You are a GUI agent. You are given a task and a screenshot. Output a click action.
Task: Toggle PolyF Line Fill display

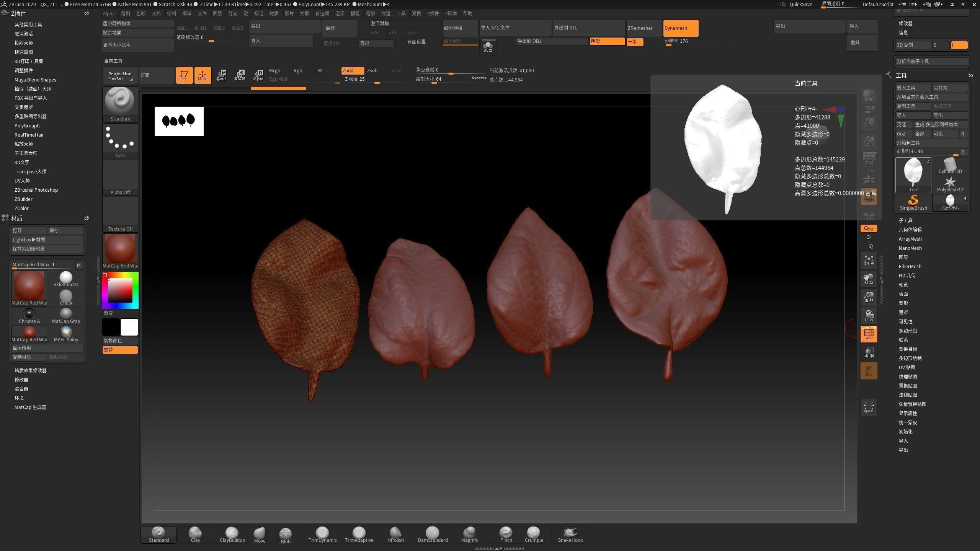869,334
